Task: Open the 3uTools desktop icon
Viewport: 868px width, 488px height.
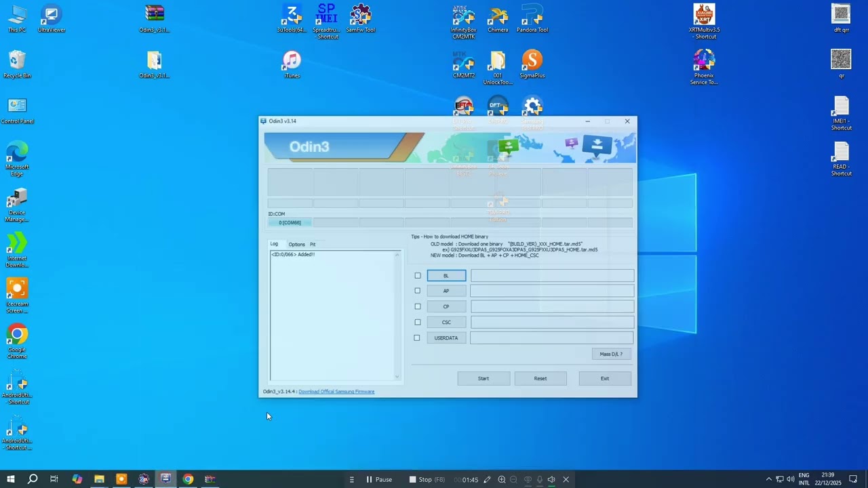Action: pyautogui.click(x=292, y=19)
